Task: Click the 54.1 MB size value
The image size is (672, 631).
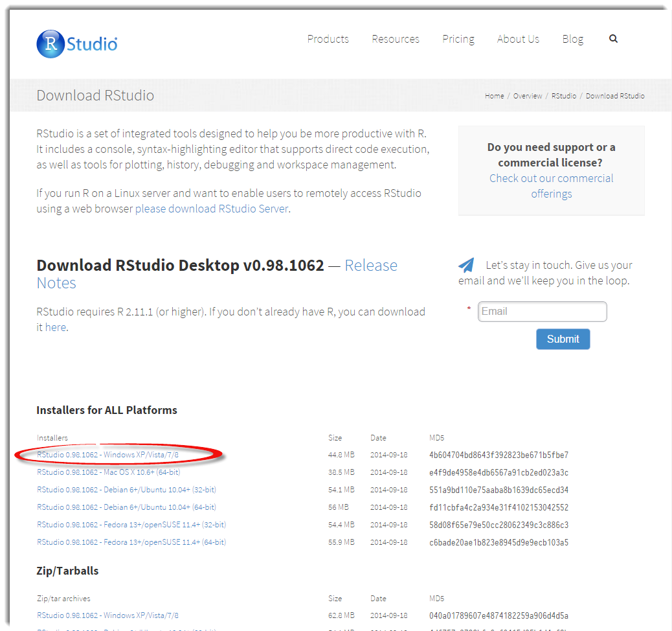Action: tap(341, 490)
